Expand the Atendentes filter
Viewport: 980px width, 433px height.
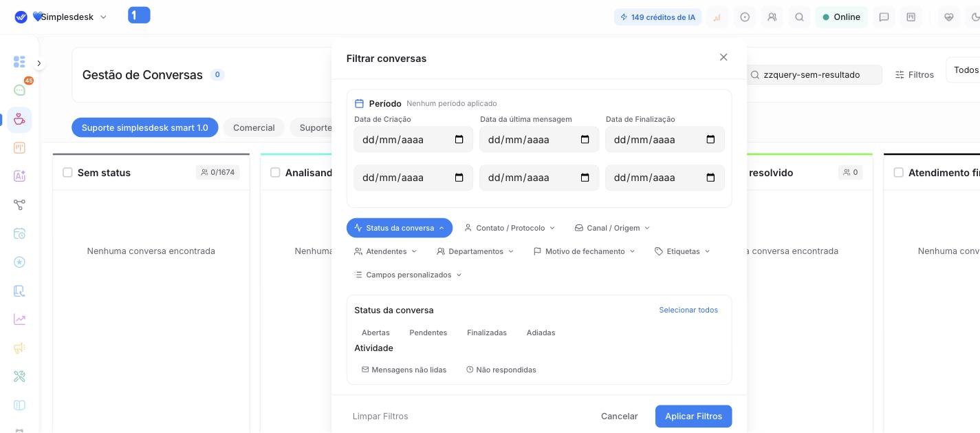coord(386,251)
